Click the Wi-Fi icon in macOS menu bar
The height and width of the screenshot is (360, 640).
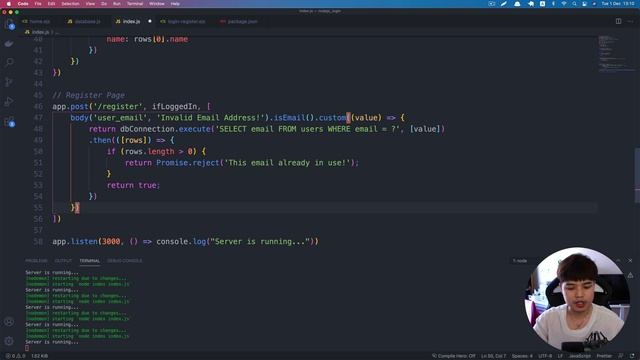(x=564, y=4)
